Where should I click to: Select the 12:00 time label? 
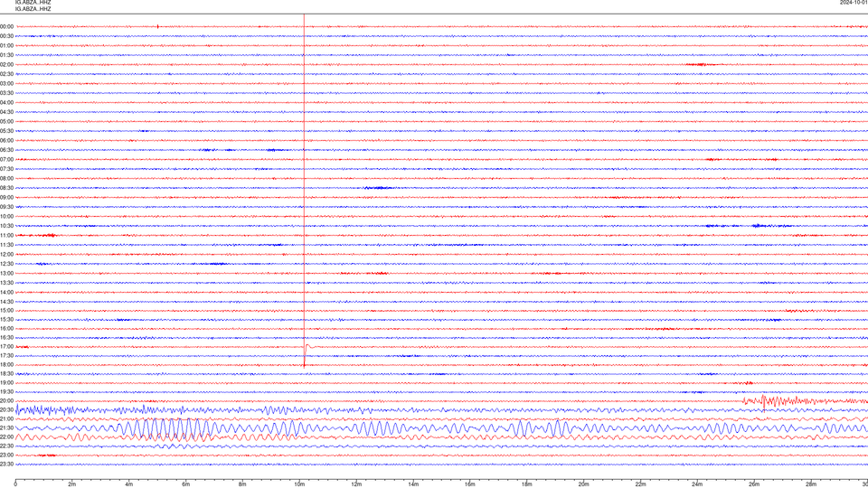click(6, 255)
